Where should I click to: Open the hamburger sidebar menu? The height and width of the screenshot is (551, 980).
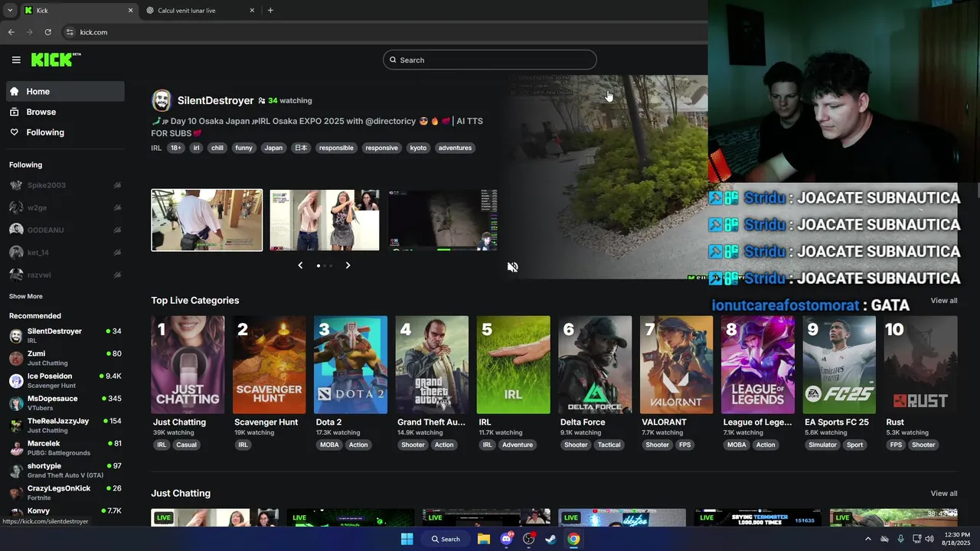(16, 60)
